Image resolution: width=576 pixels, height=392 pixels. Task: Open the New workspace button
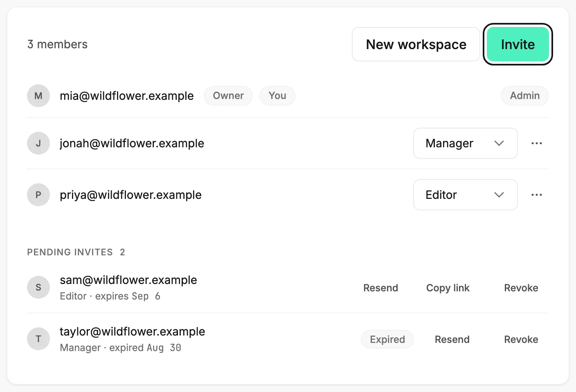point(416,44)
